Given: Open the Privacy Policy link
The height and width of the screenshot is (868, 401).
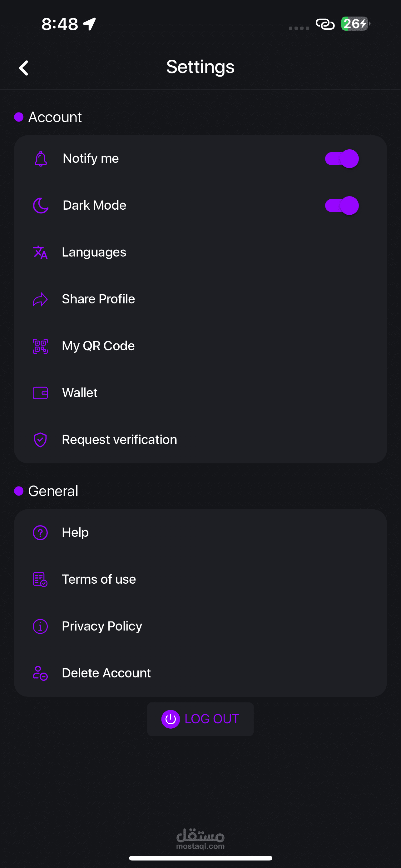Looking at the screenshot, I should coord(102,626).
